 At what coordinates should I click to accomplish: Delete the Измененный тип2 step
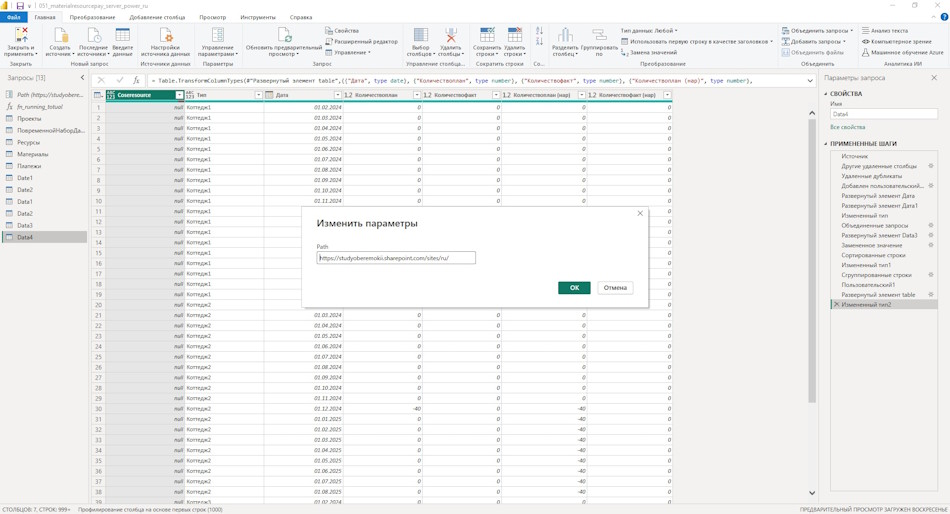point(837,304)
